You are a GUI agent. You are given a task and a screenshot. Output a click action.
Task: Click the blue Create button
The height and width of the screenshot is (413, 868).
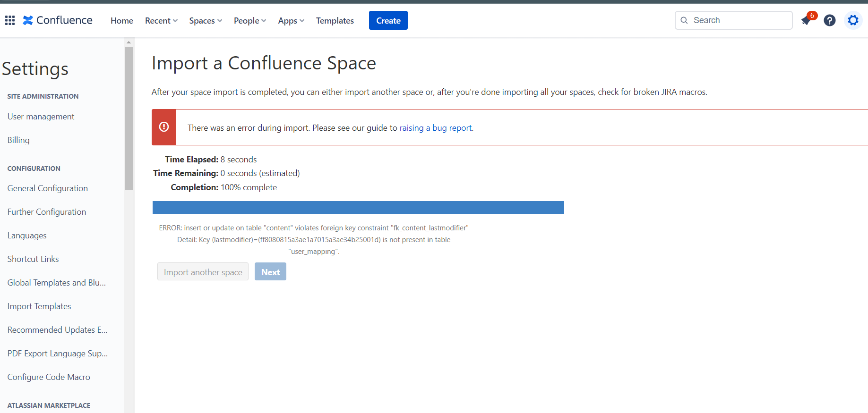388,20
